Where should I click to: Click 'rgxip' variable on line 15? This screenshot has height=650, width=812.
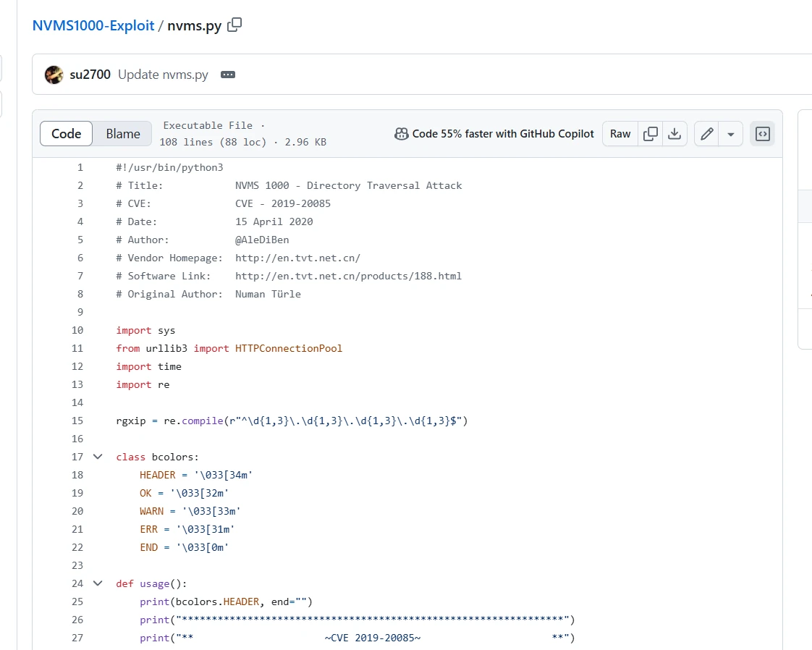pyautogui.click(x=130, y=421)
